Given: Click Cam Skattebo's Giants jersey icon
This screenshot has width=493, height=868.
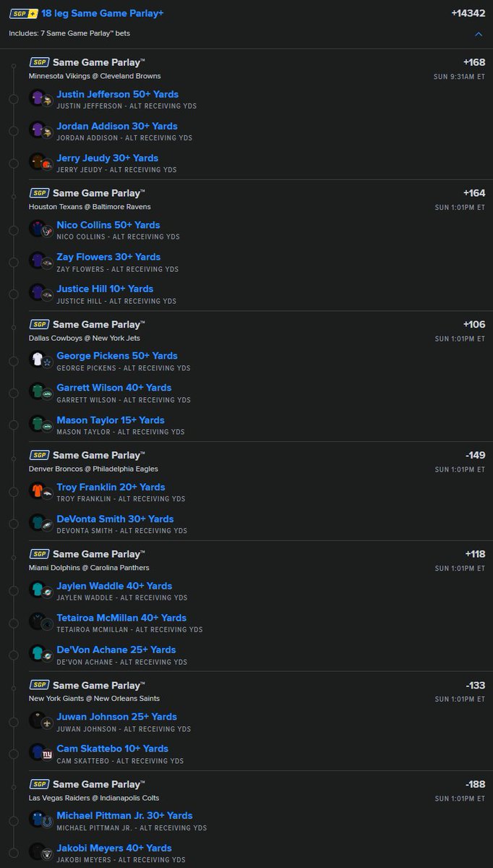Looking at the screenshot, I should pos(38,752).
